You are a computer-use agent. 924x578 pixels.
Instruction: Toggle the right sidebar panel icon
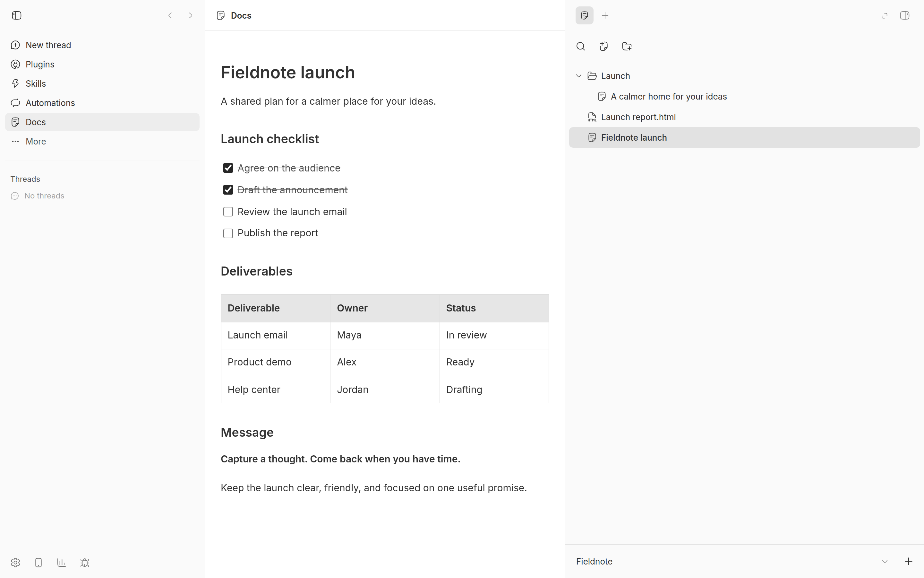point(904,15)
